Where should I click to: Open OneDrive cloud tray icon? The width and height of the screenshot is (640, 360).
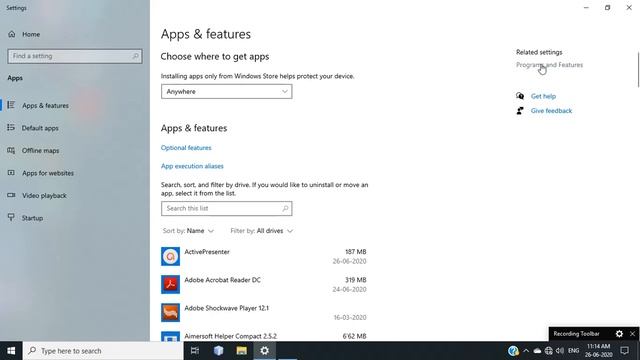(537, 351)
